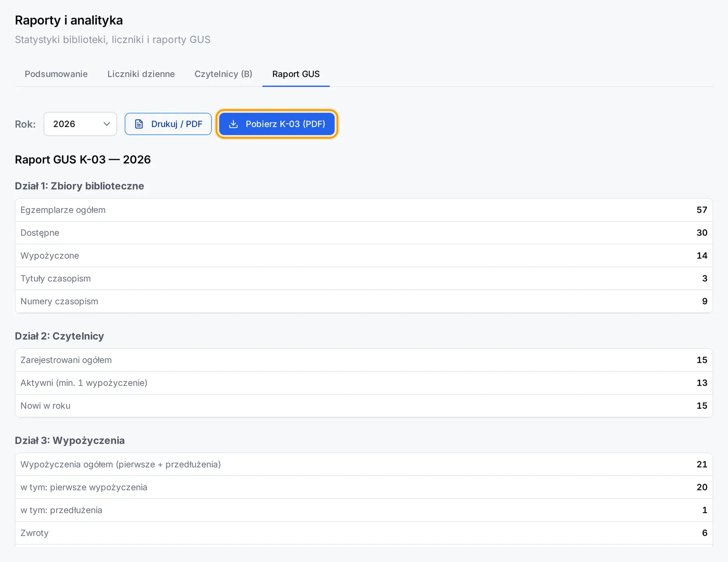
Task: Click value 57 for Egzemplarze ogółem
Action: click(x=702, y=210)
